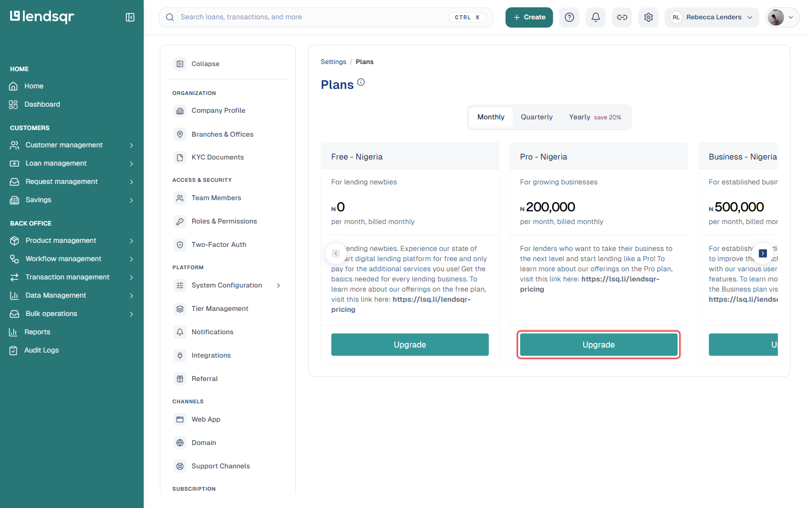Click the Two-Factor Auth shield icon
812x508 pixels.
[x=180, y=245]
